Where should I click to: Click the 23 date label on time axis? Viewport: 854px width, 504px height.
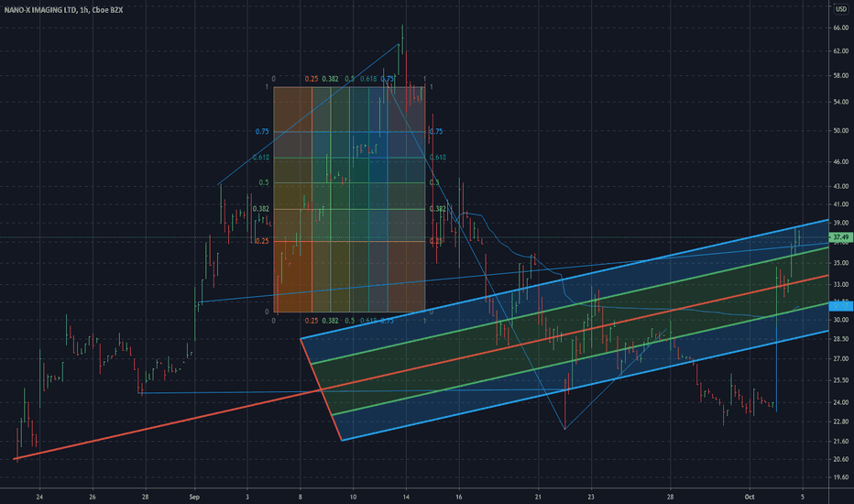[x=591, y=497]
